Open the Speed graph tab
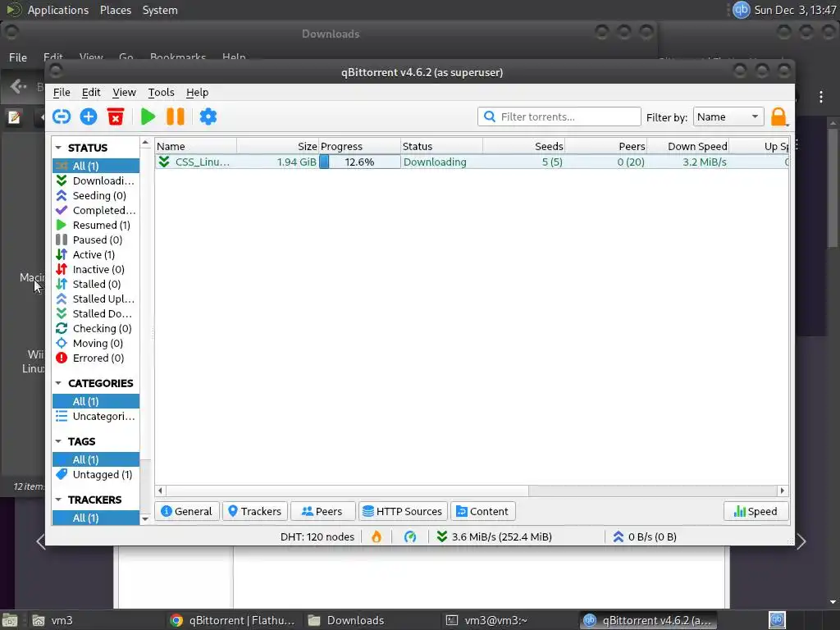 click(756, 511)
